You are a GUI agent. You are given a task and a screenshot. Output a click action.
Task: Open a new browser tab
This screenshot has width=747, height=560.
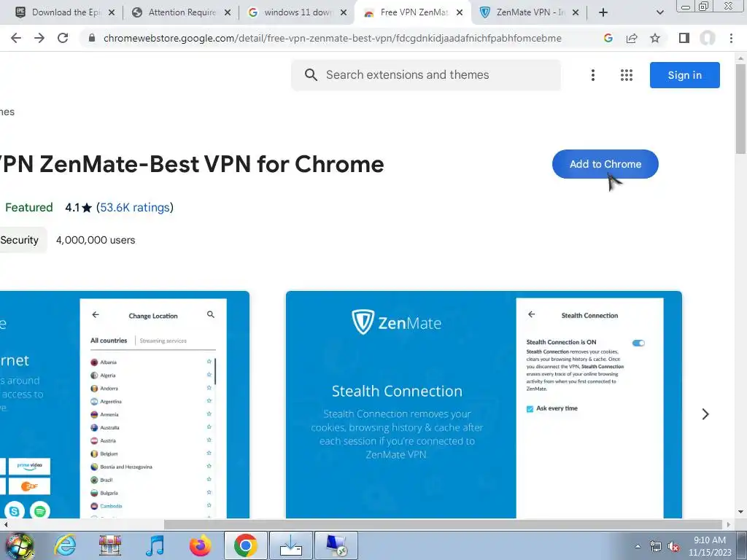(603, 12)
